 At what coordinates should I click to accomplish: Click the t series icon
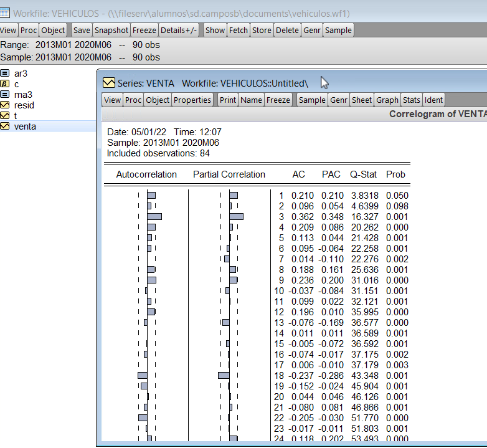point(4,115)
